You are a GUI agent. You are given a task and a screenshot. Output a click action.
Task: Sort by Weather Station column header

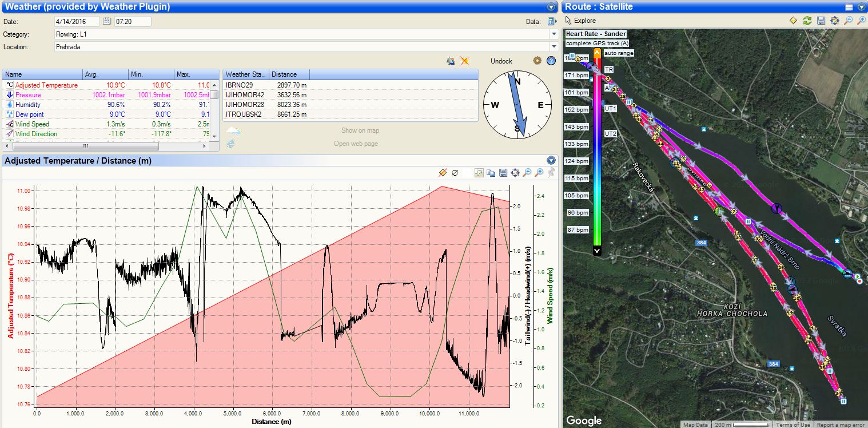point(245,74)
